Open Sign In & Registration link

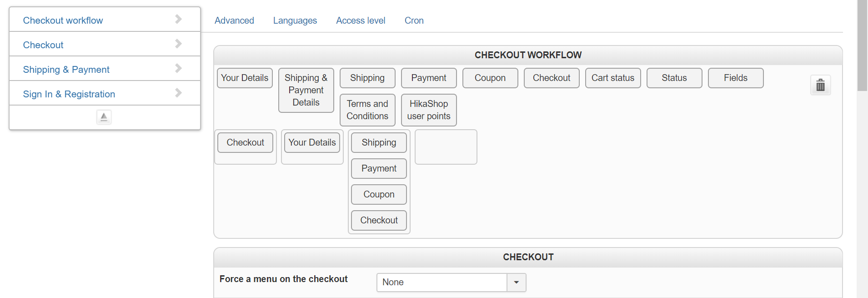69,94
